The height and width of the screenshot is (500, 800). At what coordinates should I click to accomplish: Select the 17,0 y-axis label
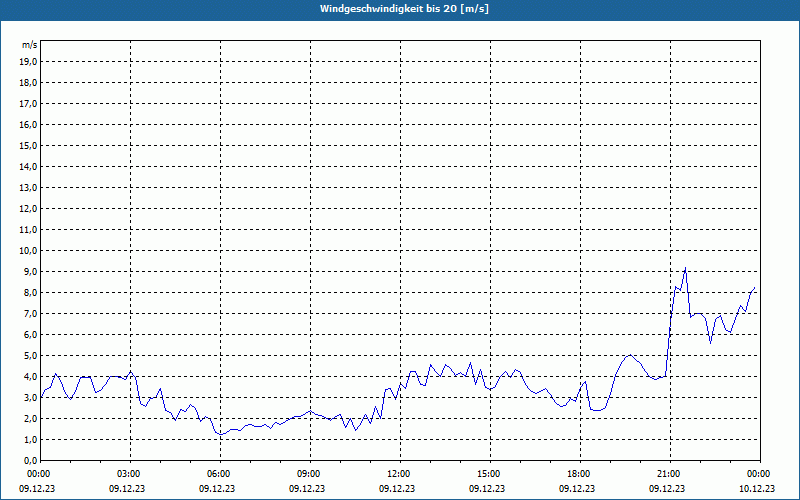(x=28, y=104)
